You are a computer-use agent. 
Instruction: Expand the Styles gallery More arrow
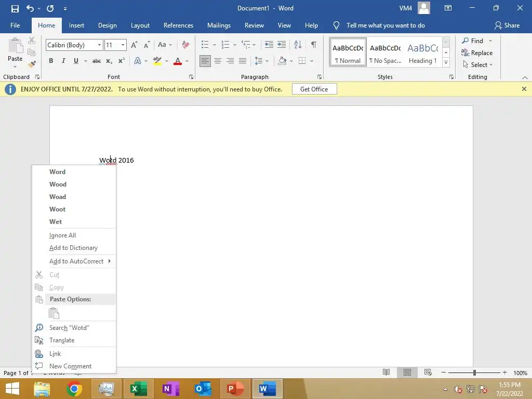(446, 62)
